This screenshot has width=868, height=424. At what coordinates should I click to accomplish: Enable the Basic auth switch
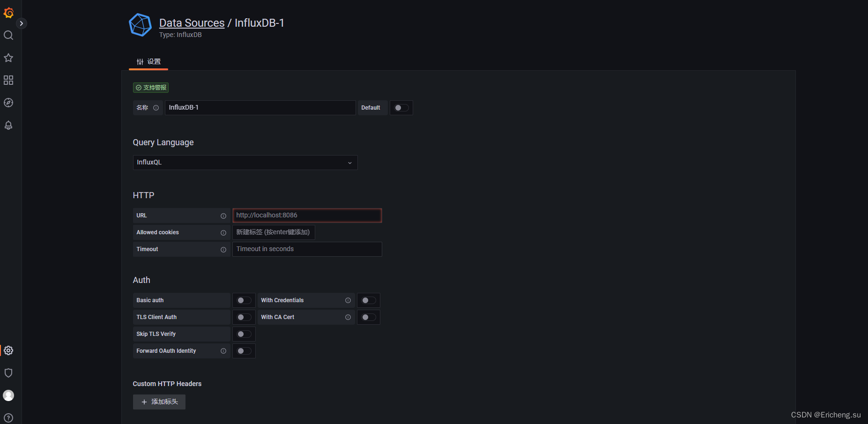pyautogui.click(x=244, y=300)
